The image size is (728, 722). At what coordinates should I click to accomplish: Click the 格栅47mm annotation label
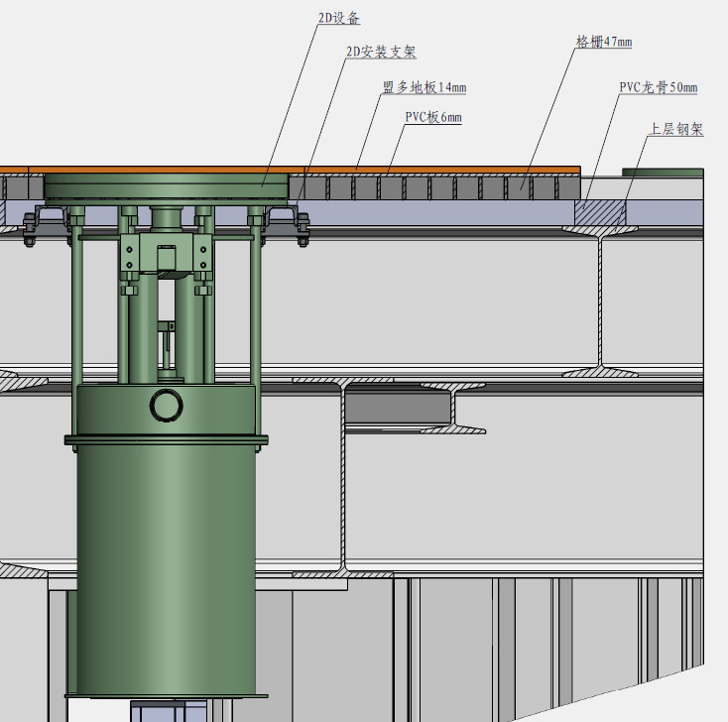coord(603,42)
